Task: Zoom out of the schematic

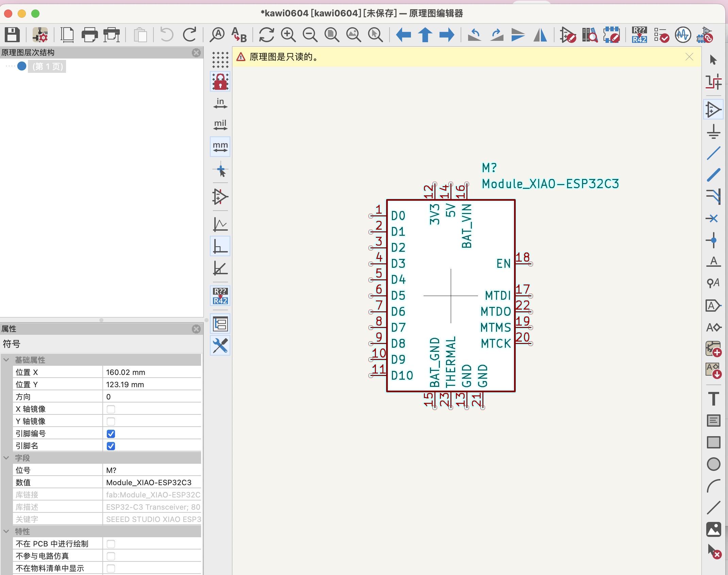Action: [310, 34]
